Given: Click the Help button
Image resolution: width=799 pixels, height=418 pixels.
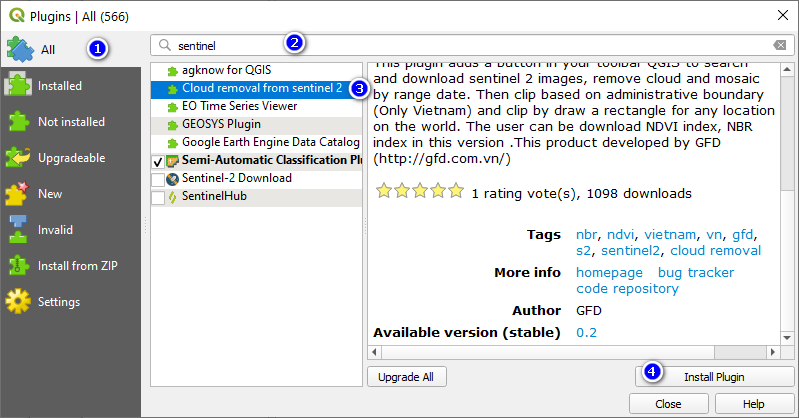Looking at the screenshot, I should tap(754, 404).
